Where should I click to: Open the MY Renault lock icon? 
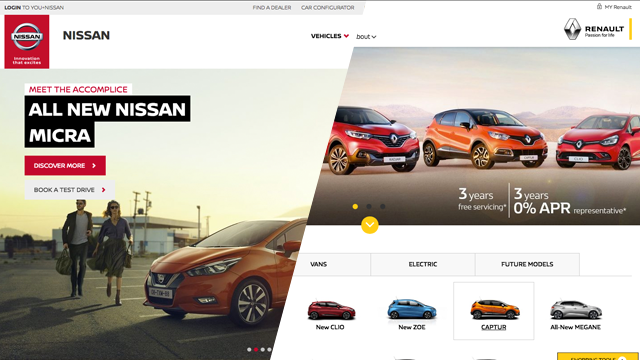pyautogui.click(x=599, y=6)
